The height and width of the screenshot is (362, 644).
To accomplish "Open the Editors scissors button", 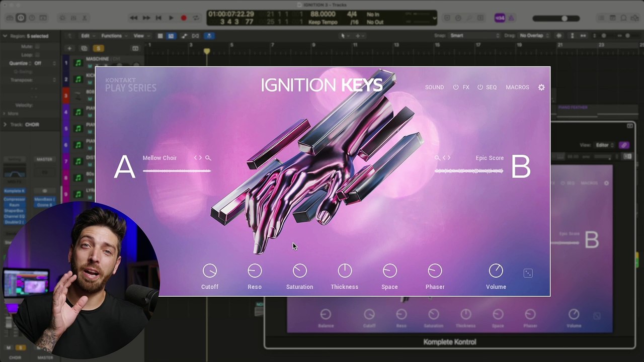I will coord(85,18).
